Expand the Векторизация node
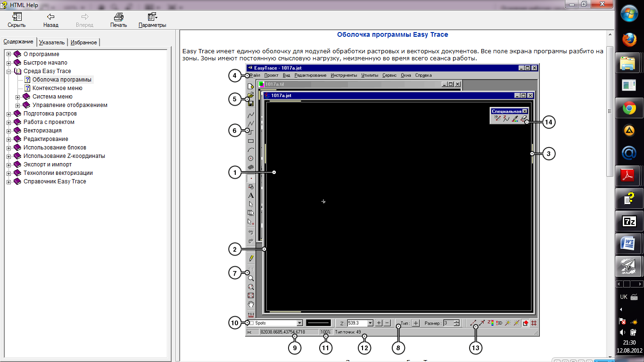 (9, 131)
